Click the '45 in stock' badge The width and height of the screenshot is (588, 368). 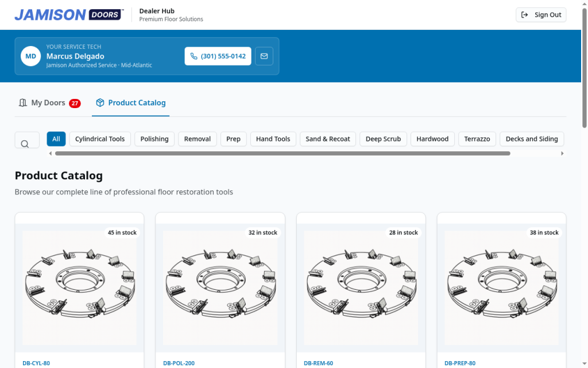coord(122,232)
